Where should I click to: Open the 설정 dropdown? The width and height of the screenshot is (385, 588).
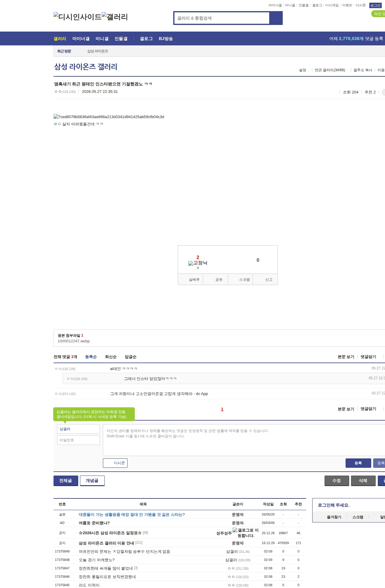(303, 70)
